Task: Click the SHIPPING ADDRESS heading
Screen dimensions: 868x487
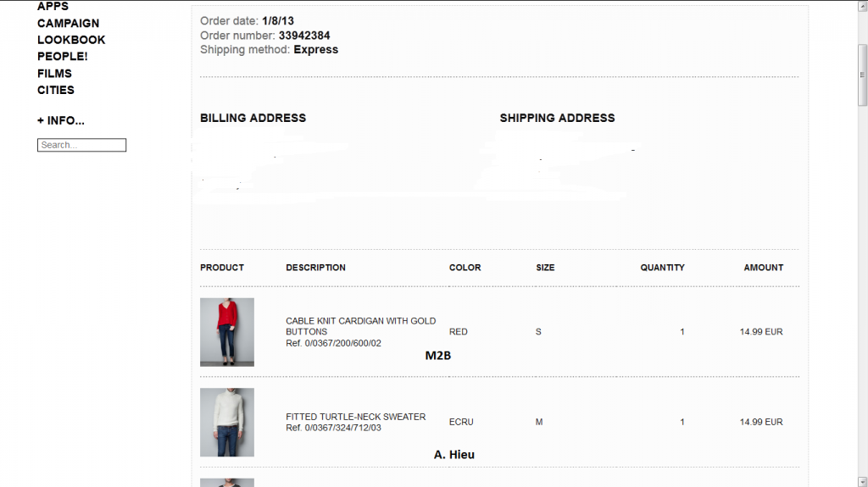Action: click(557, 118)
